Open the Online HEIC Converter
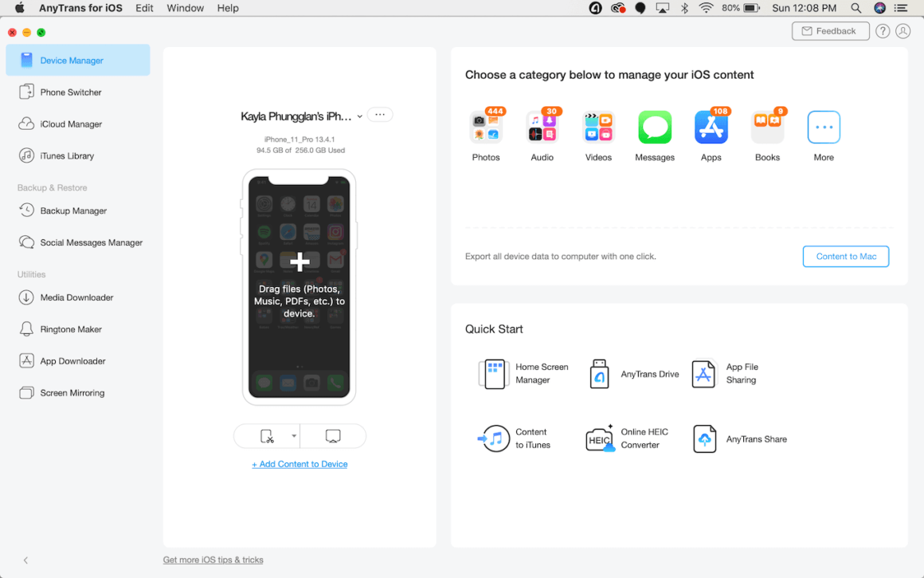 coord(600,438)
